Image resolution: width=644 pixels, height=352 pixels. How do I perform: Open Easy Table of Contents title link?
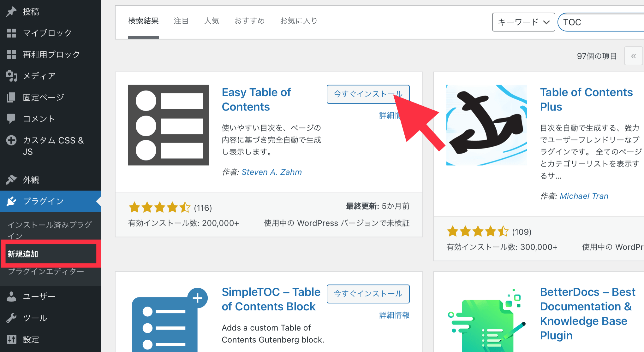[256, 100]
